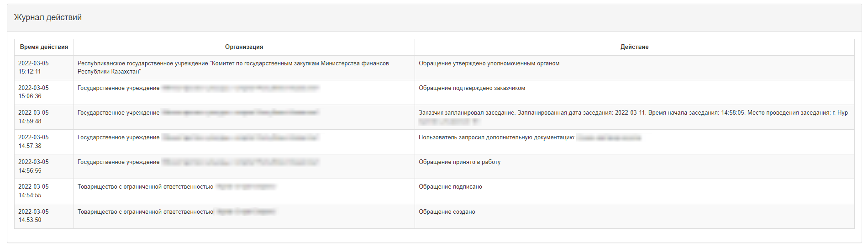Click timestamp 2022-03-05 15:06:36
The height and width of the screenshot is (248, 868).
[x=33, y=92]
